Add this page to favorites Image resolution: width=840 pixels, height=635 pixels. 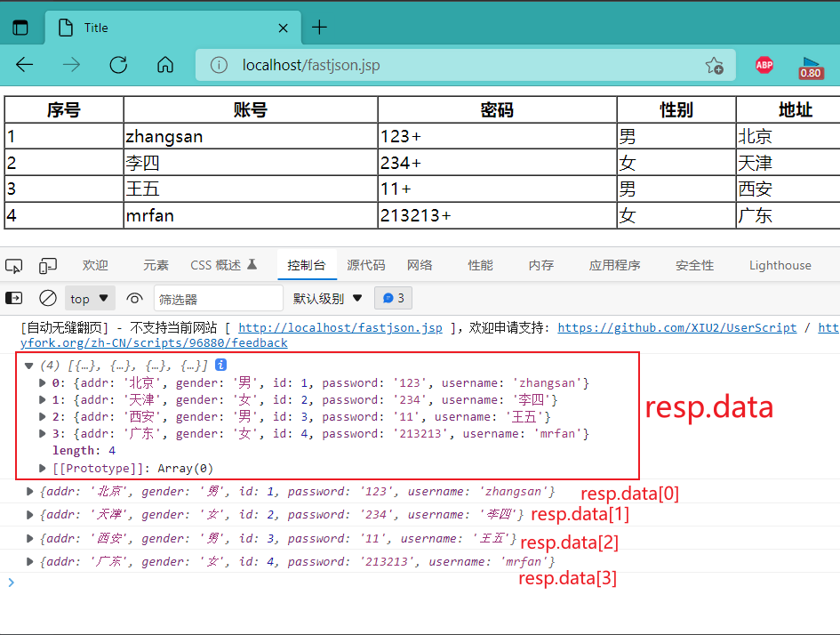pyautogui.click(x=714, y=66)
